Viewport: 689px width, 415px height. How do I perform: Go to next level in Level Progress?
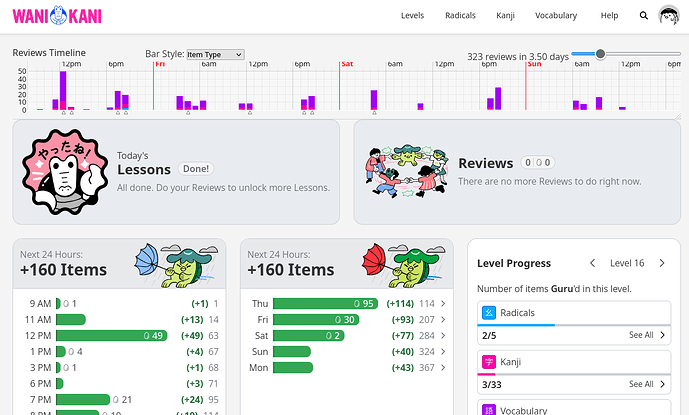point(662,263)
